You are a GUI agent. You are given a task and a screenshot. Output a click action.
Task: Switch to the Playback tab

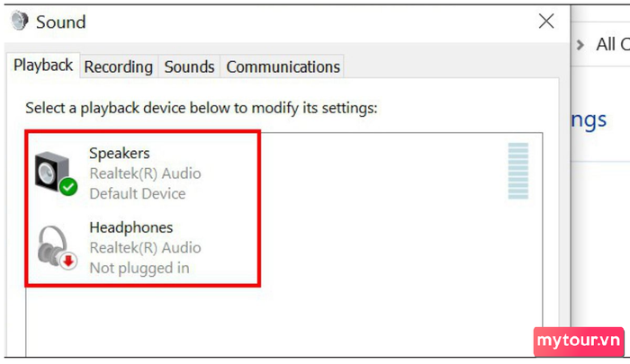pyautogui.click(x=43, y=65)
